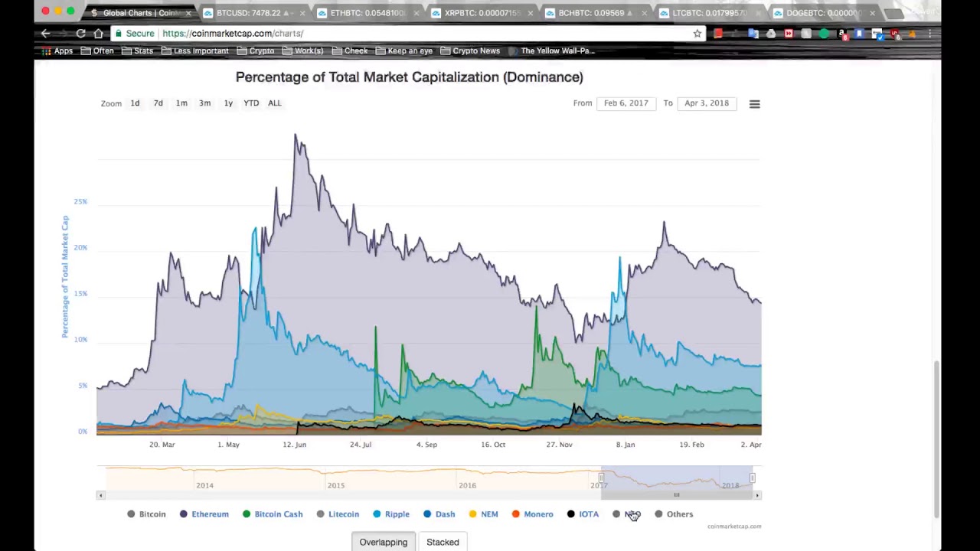This screenshot has width=980, height=551.
Task: Open Chrome's three-dot menu
Action: [929, 34]
